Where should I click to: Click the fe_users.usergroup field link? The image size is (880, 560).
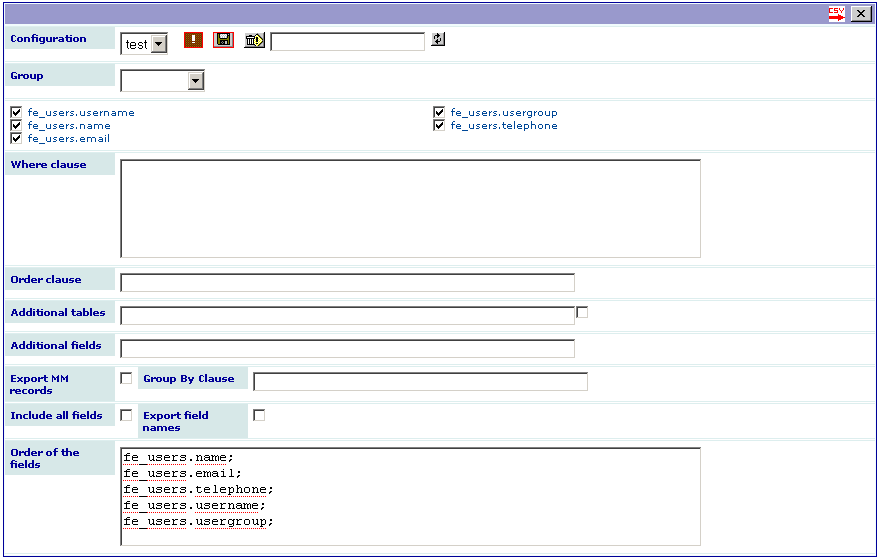(504, 113)
